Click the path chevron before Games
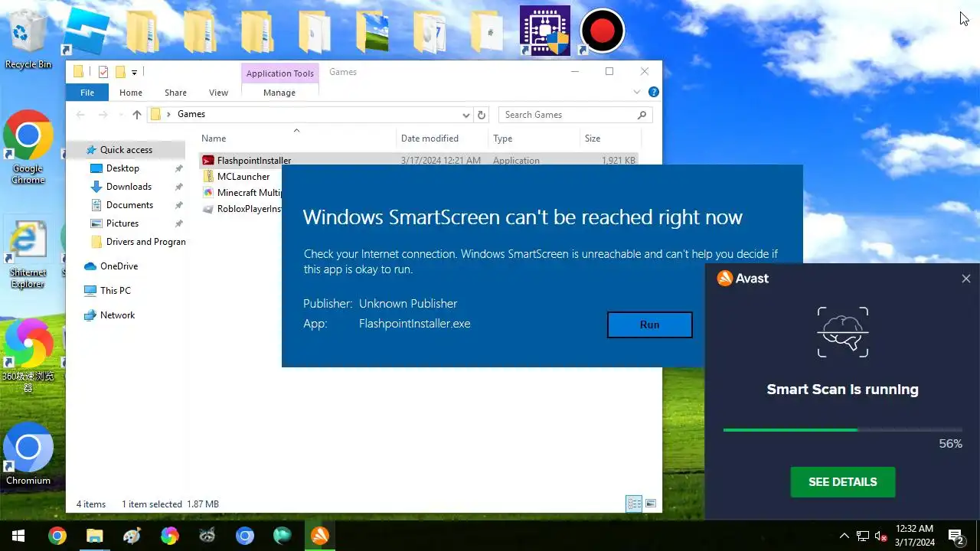 (x=168, y=114)
